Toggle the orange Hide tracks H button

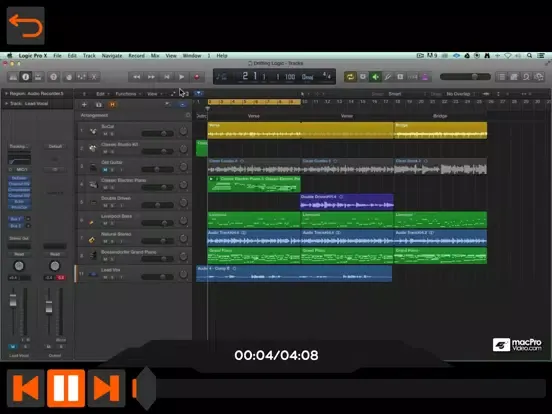tap(112, 105)
